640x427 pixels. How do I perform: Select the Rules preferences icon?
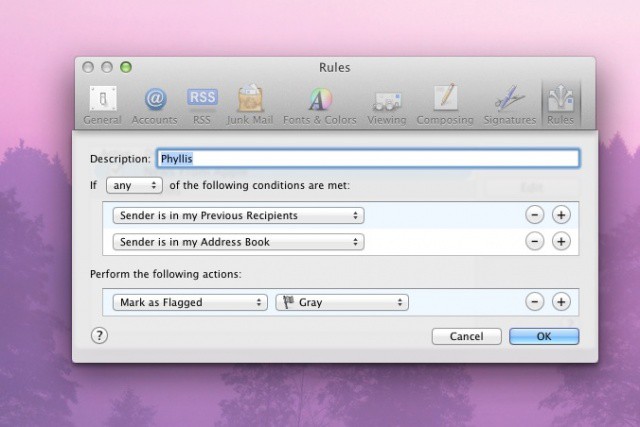click(560, 105)
